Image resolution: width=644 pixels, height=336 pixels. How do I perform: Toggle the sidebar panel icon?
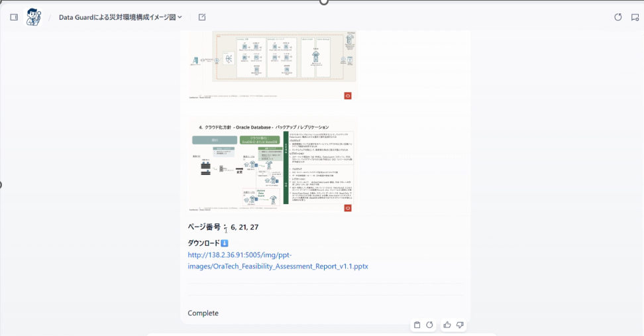tap(14, 17)
